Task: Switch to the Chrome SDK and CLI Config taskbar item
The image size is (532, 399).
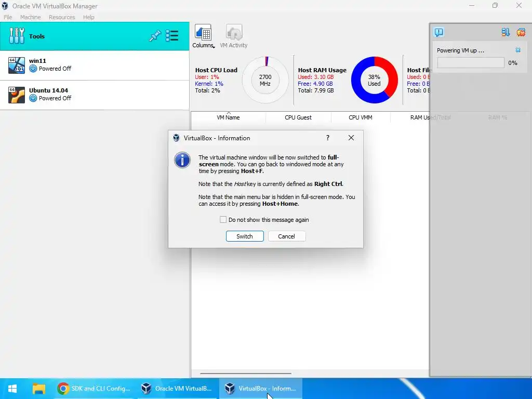Action: 94,389
